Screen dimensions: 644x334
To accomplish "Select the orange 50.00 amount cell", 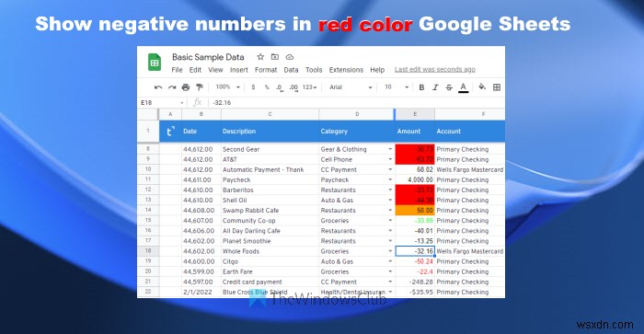I will point(415,211).
